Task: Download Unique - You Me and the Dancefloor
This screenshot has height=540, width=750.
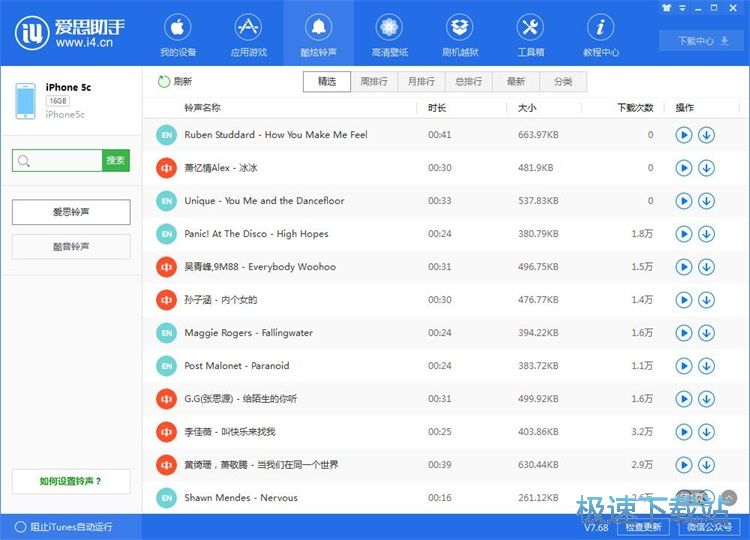Action: (x=706, y=201)
